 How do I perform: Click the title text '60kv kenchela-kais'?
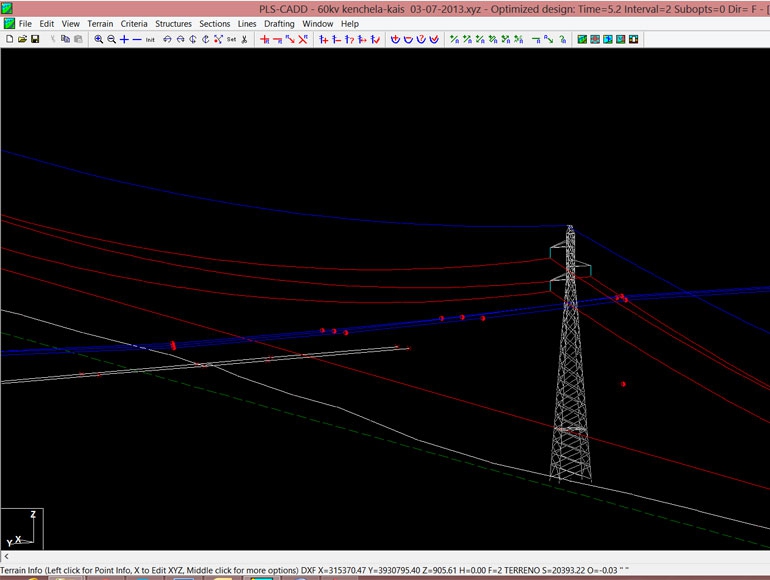(361, 9)
